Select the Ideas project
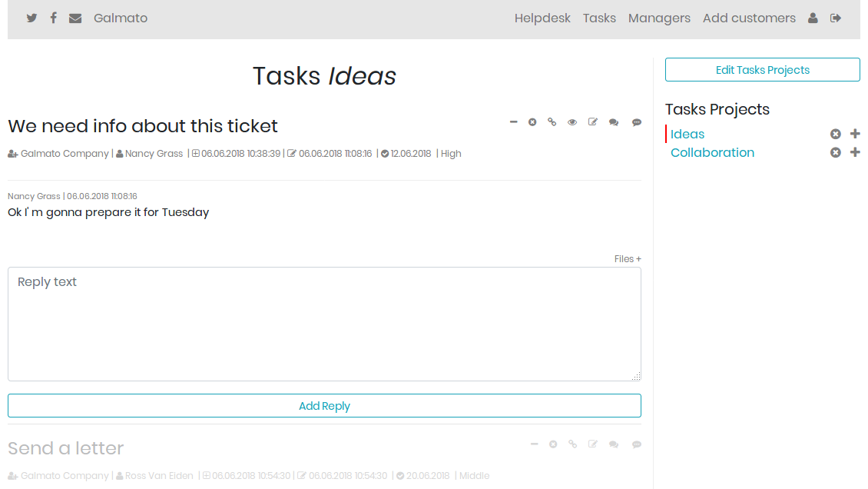The width and height of the screenshot is (868, 489). pyautogui.click(x=687, y=134)
